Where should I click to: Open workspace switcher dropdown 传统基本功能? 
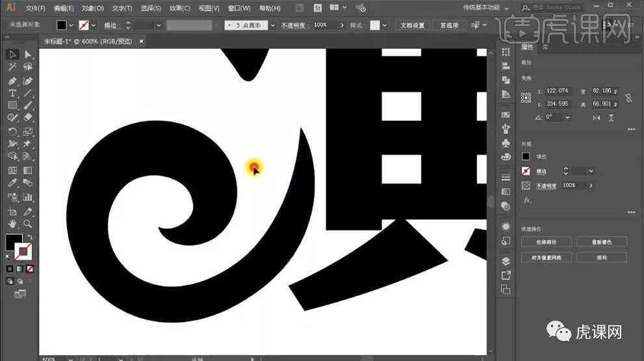point(486,8)
